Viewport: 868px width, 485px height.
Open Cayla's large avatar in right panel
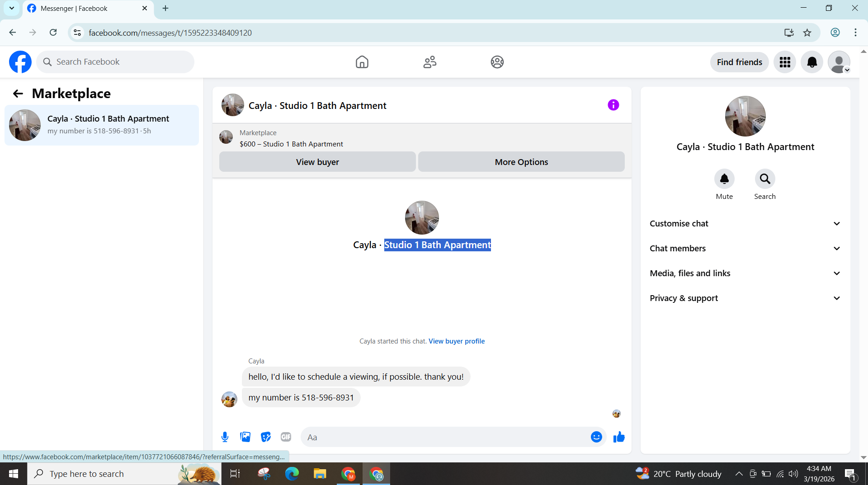(745, 116)
